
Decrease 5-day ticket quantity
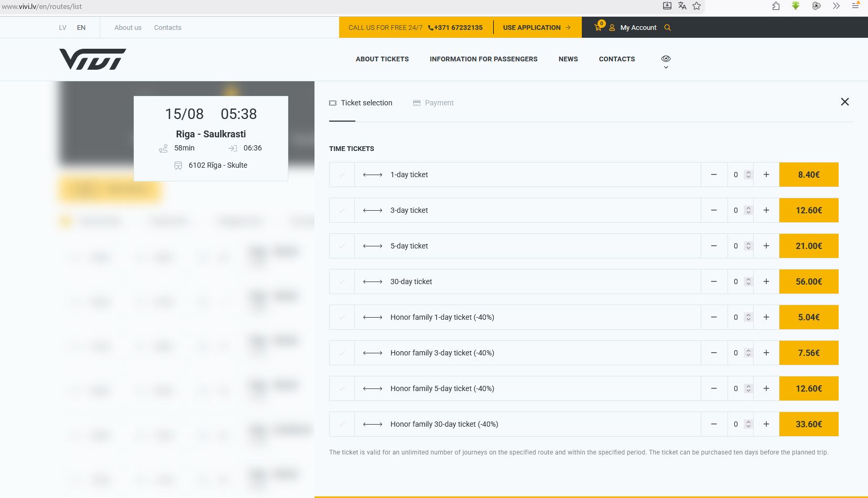[714, 246]
